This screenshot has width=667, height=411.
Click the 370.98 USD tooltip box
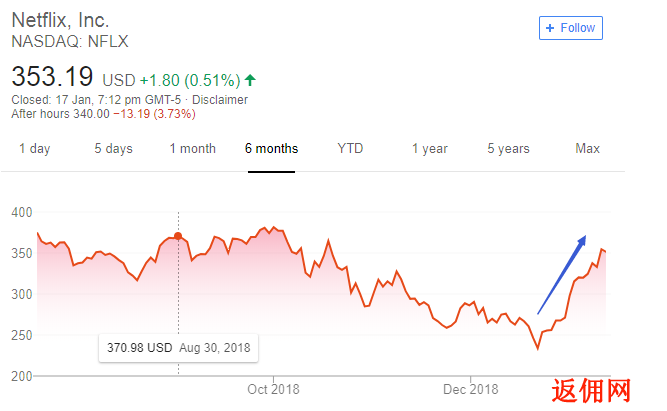point(178,348)
